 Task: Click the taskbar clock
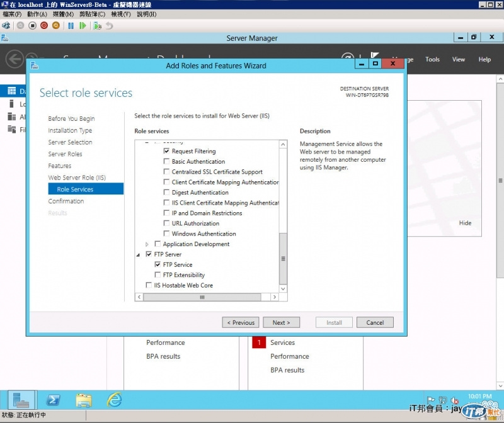479,397
